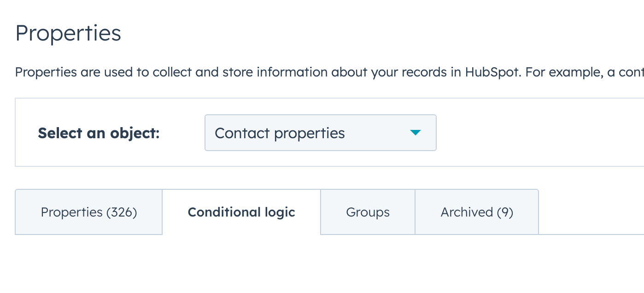This screenshot has height=293, width=644.
Task: Click inside the object selection dropdown box
Action: tap(320, 133)
